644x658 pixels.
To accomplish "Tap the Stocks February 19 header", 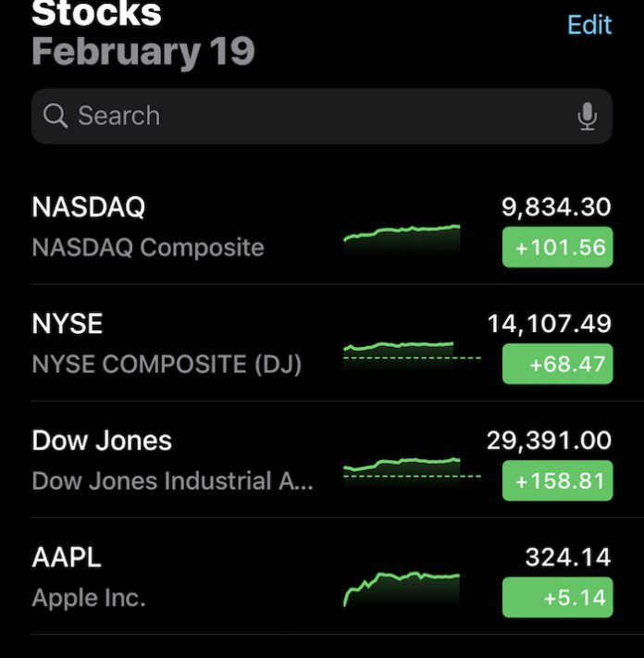I will click(143, 33).
